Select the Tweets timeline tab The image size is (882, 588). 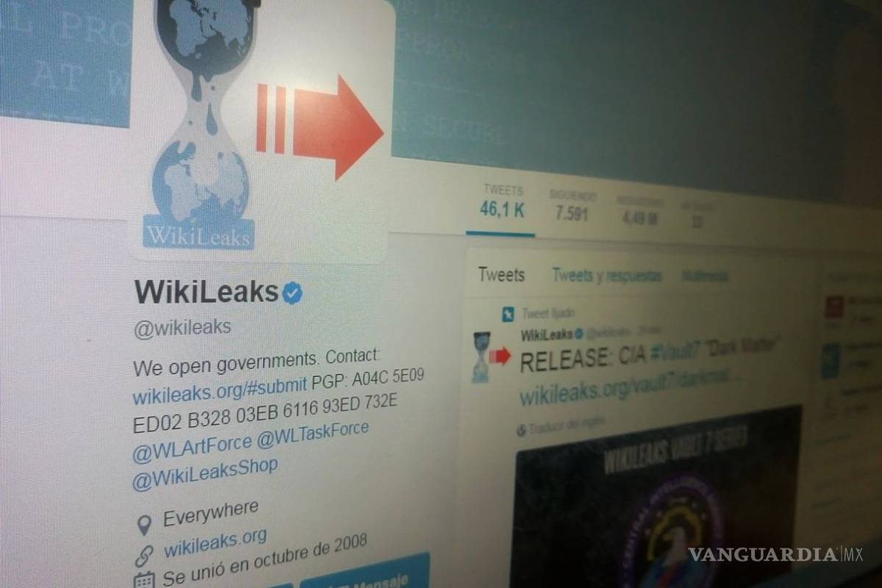tap(501, 276)
